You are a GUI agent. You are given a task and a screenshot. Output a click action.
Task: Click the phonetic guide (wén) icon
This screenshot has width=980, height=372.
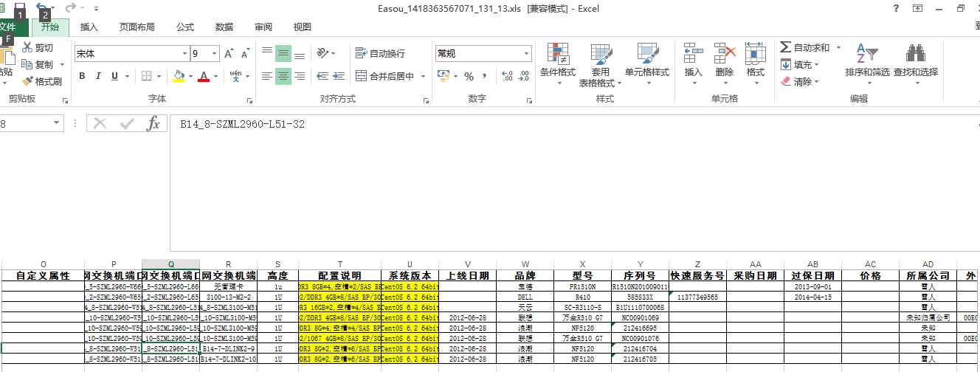pos(235,75)
